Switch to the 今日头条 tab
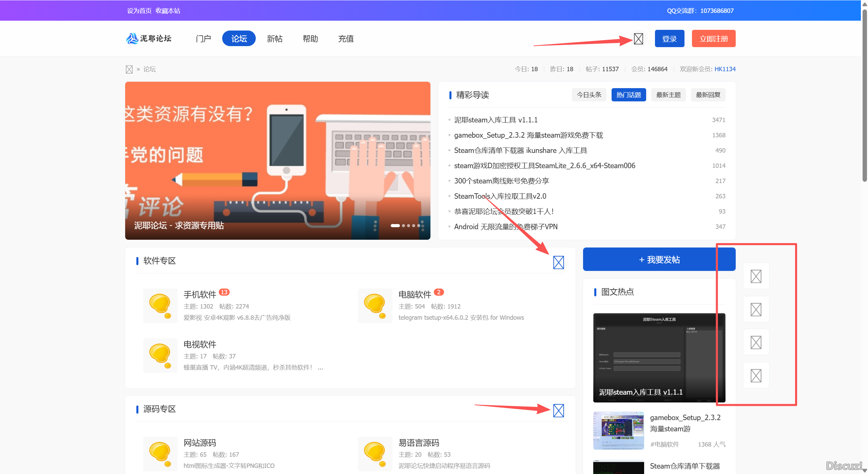The image size is (868, 474). click(589, 95)
